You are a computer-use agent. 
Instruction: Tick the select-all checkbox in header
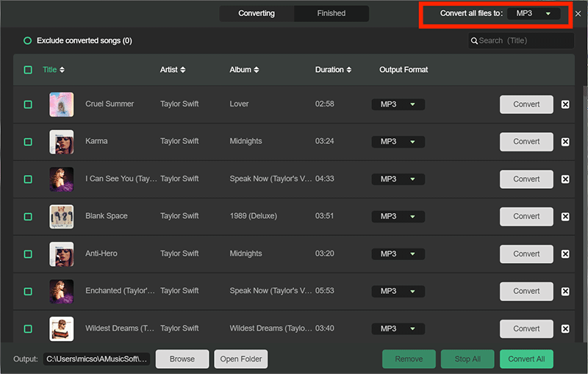[28, 70]
